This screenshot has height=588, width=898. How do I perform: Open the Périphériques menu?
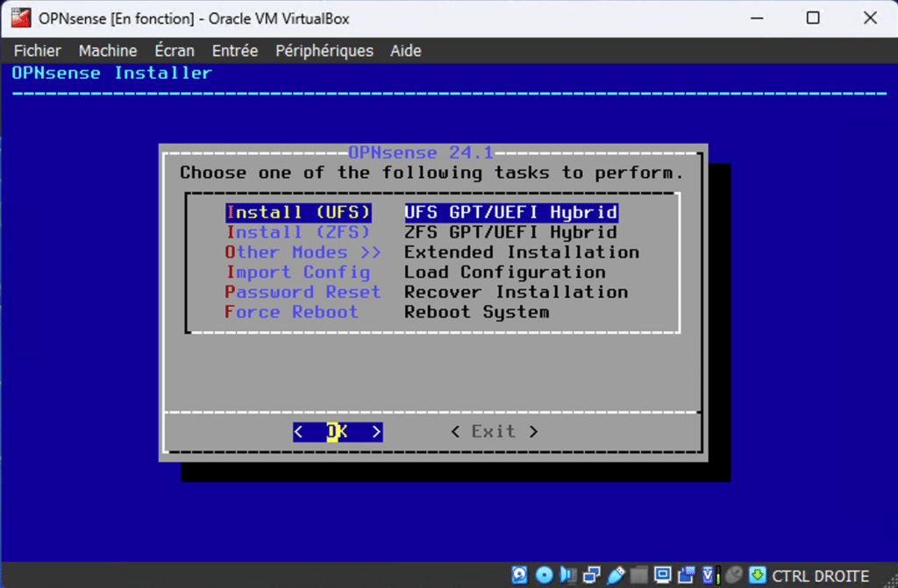(324, 50)
